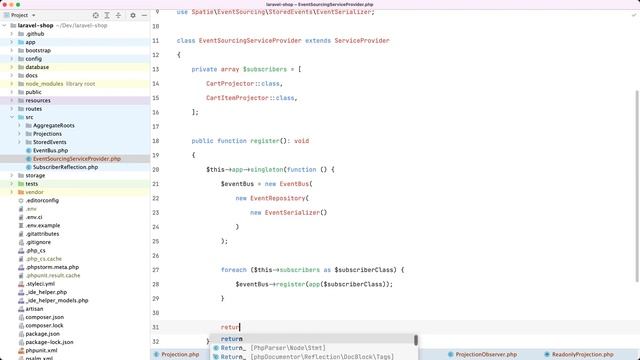Screen dimensions: 640x360
Task: Expand the tests folder
Action: click(12, 184)
